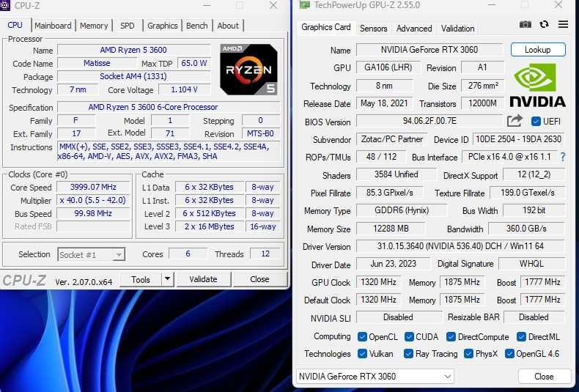The height and width of the screenshot is (392, 579).
Task: Open the Socket #1 selection dropdown
Action: 91,254
